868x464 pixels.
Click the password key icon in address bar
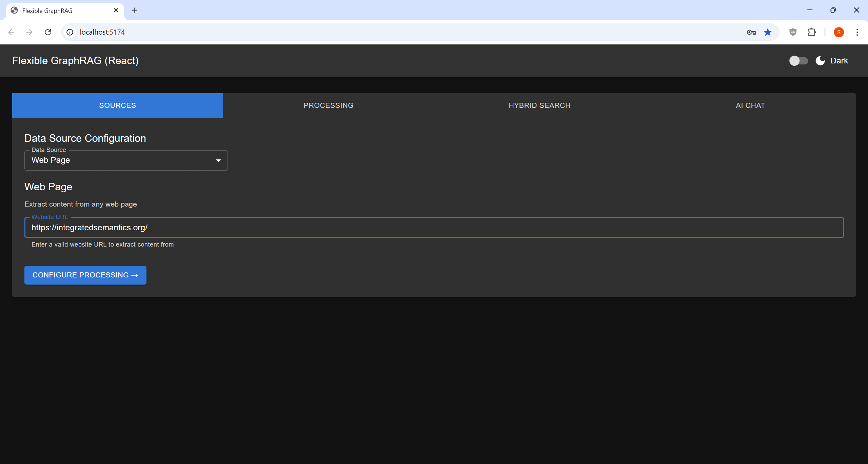[751, 32]
